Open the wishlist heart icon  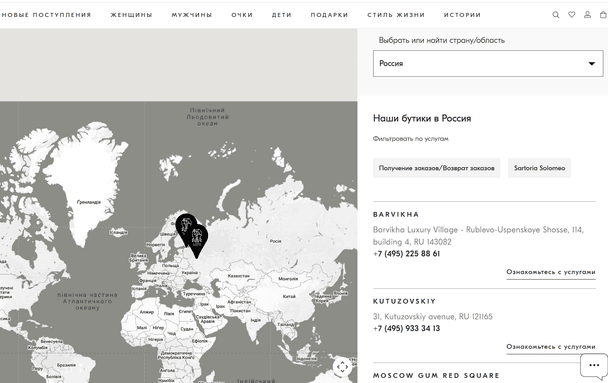(x=572, y=15)
